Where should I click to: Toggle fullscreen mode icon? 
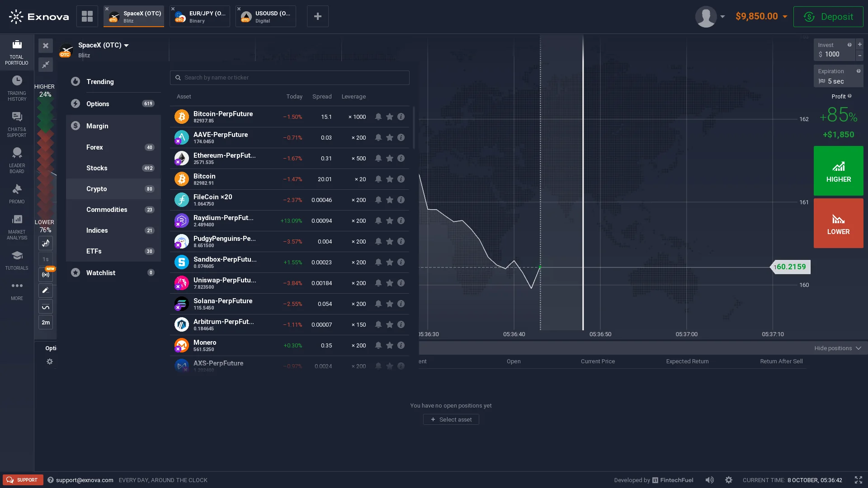[859, 480]
